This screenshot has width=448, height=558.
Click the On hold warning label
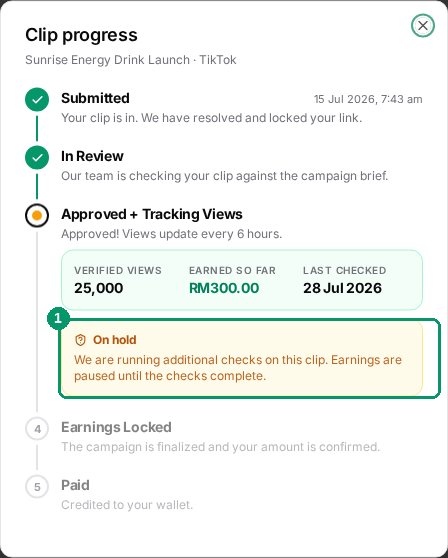(115, 340)
